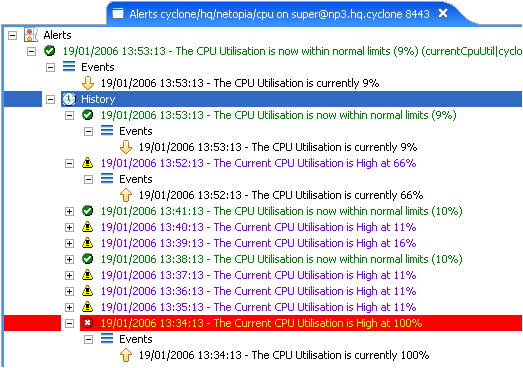523x368 pixels.
Task: Click warning icon of 13:37:13 alert
Action: tap(88, 275)
